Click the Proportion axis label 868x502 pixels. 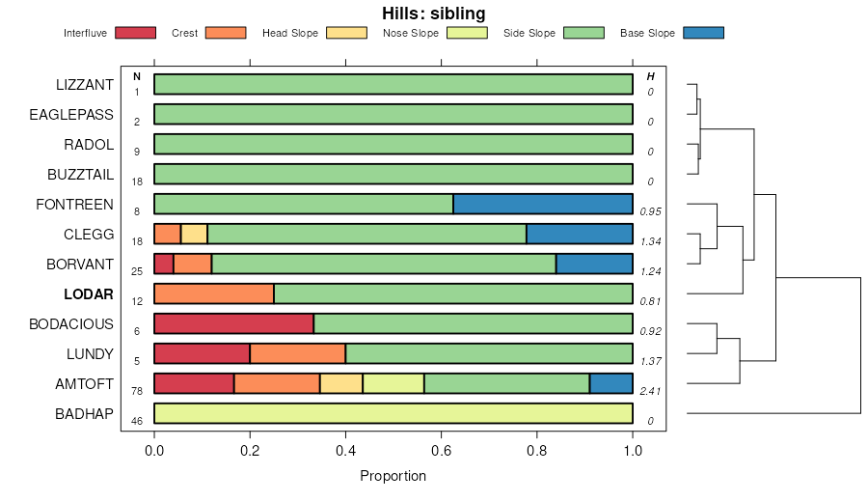pyautogui.click(x=393, y=476)
